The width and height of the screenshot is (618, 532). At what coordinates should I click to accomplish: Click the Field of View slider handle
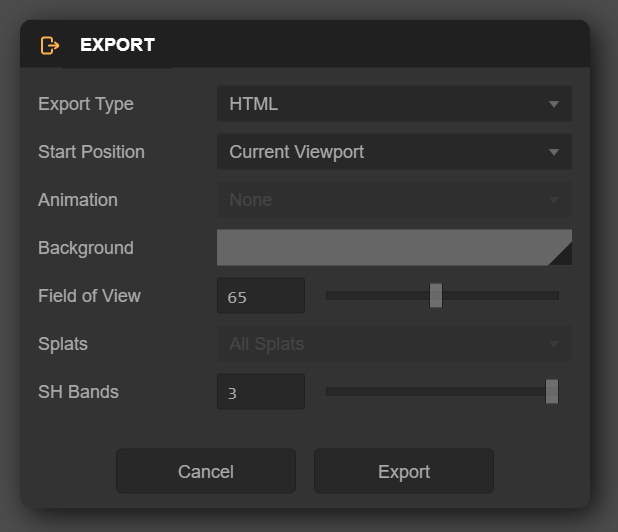[x=436, y=296]
